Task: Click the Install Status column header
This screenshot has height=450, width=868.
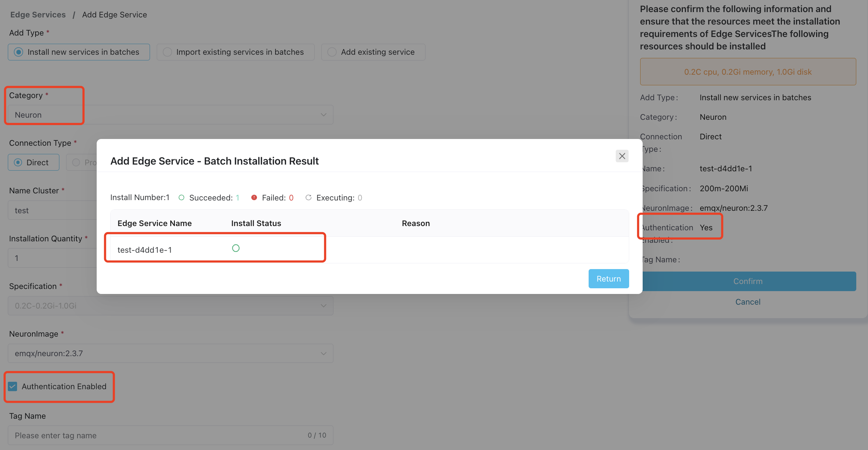Action: click(x=256, y=223)
